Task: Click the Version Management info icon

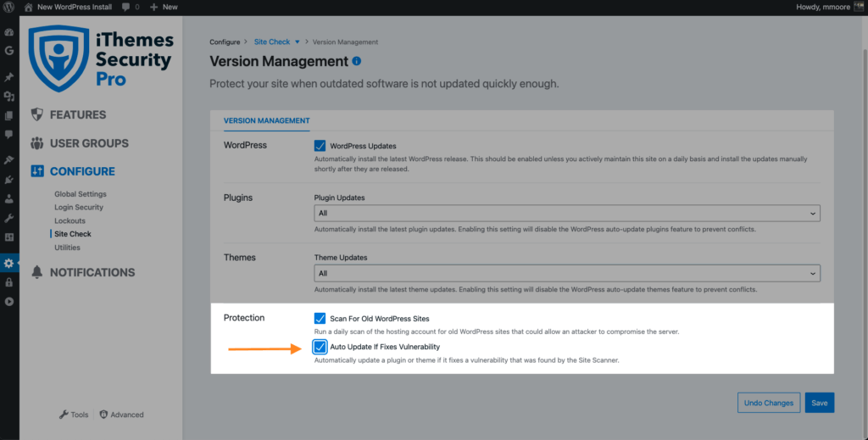Action: coord(357,61)
